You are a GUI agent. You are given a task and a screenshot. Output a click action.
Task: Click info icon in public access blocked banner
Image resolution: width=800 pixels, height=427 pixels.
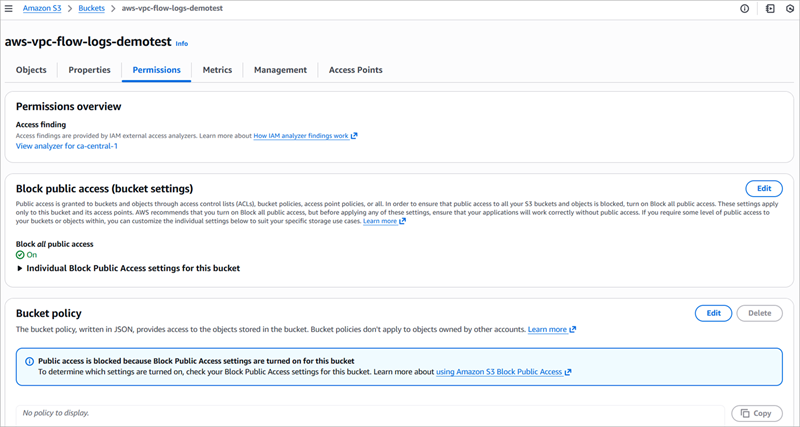(x=30, y=361)
